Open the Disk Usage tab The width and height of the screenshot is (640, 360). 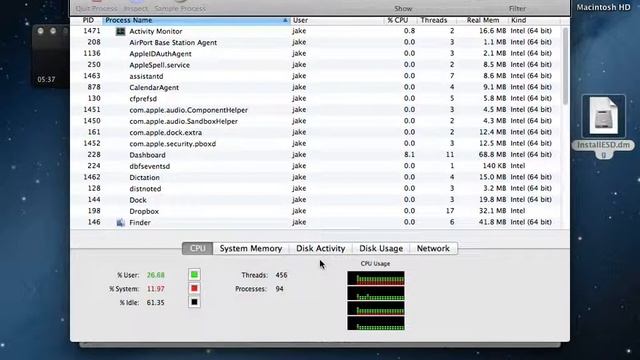click(x=381, y=248)
